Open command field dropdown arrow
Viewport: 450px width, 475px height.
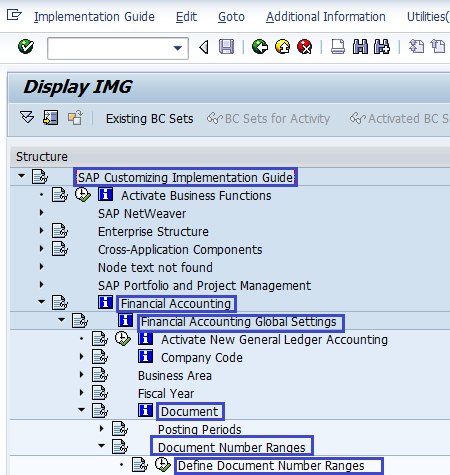(178, 48)
